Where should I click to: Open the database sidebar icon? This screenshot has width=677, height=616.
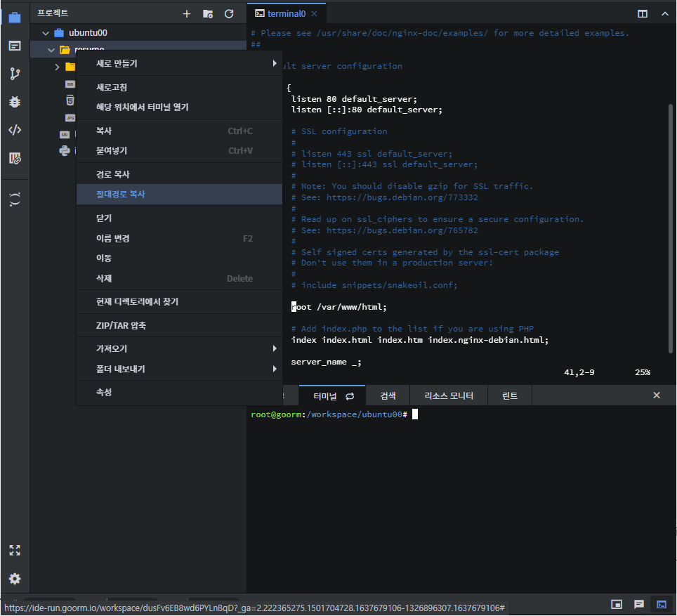click(x=15, y=158)
